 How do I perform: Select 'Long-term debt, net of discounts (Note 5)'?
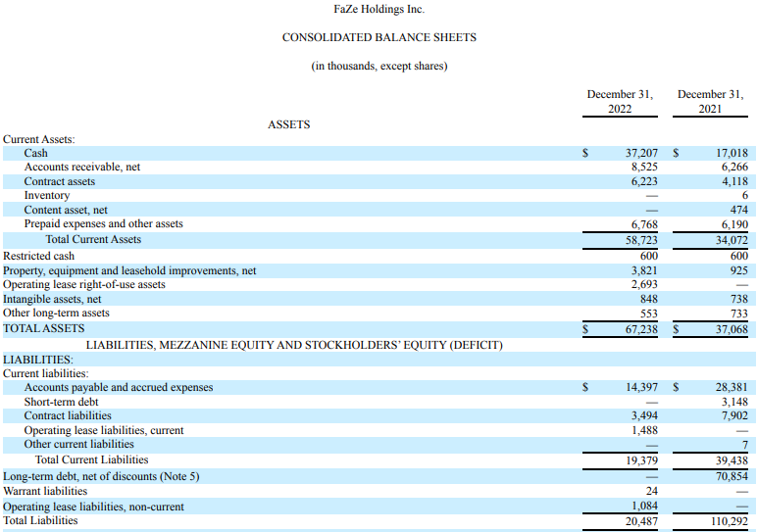point(101,477)
